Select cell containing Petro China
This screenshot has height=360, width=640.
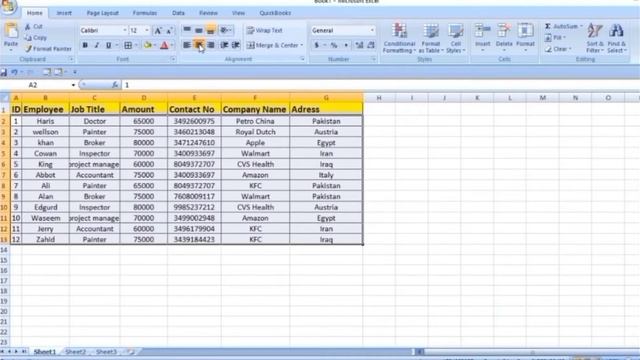tap(255, 121)
